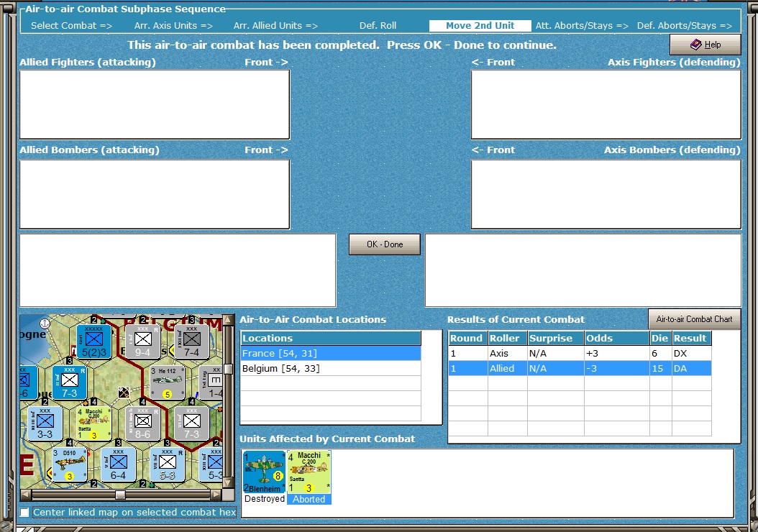Click the Arr. Axis Units subphase step
758x532 pixels.
tap(173, 26)
